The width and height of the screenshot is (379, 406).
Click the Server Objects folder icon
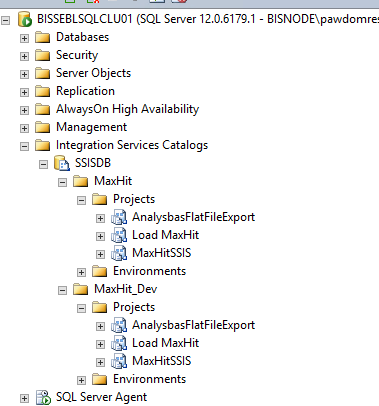[x=43, y=73]
